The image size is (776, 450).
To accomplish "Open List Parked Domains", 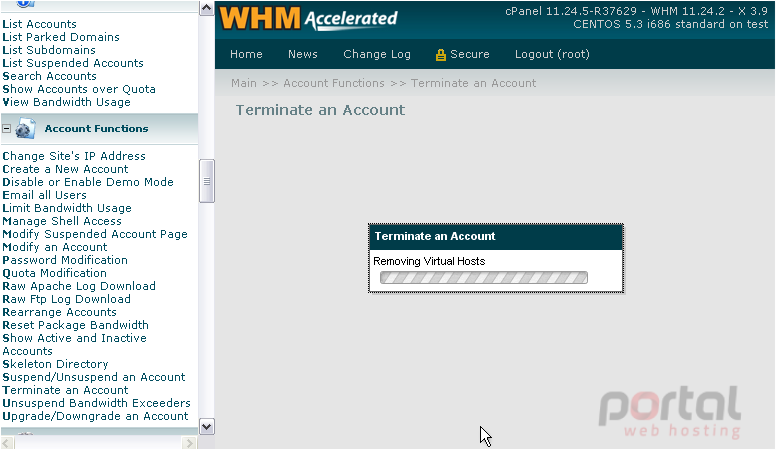I will point(61,37).
